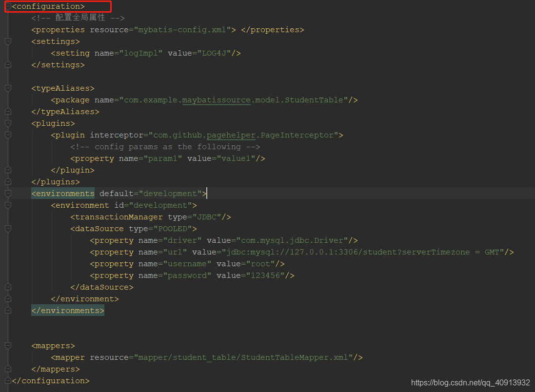Click "mybatis-config.xml" resource value
Screen dimensions: 535x392
click(182, 30)
